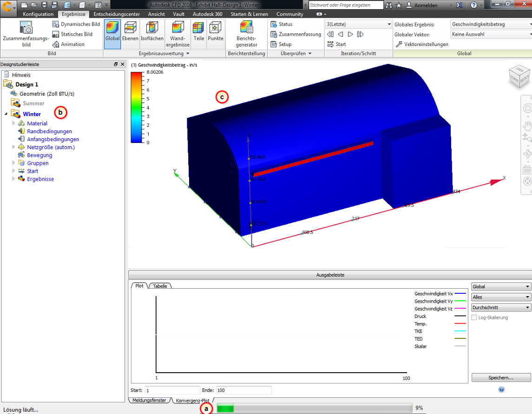Open the Autodesk 360 tab

tap(208, 14)
